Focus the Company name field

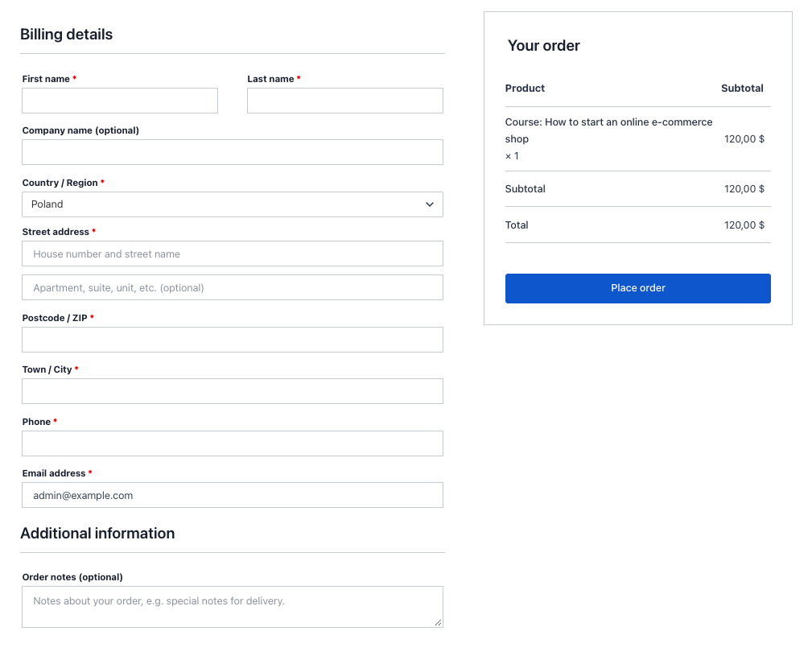point(233,152)
